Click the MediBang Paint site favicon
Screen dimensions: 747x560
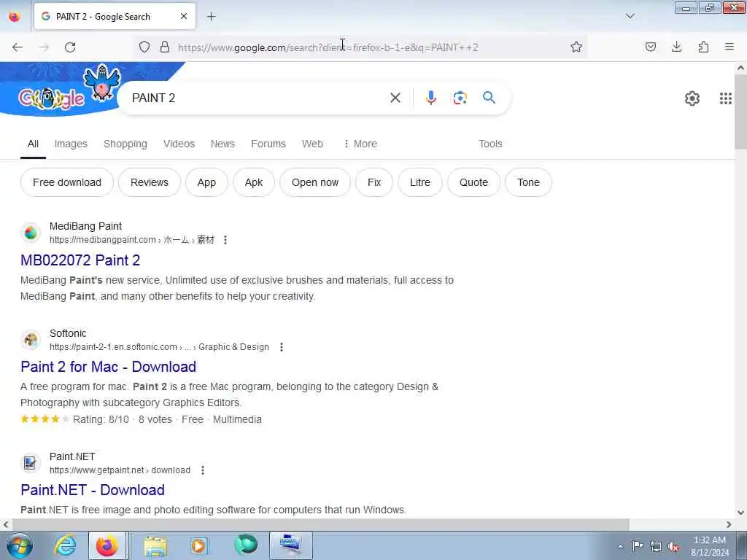coord(31,233)
